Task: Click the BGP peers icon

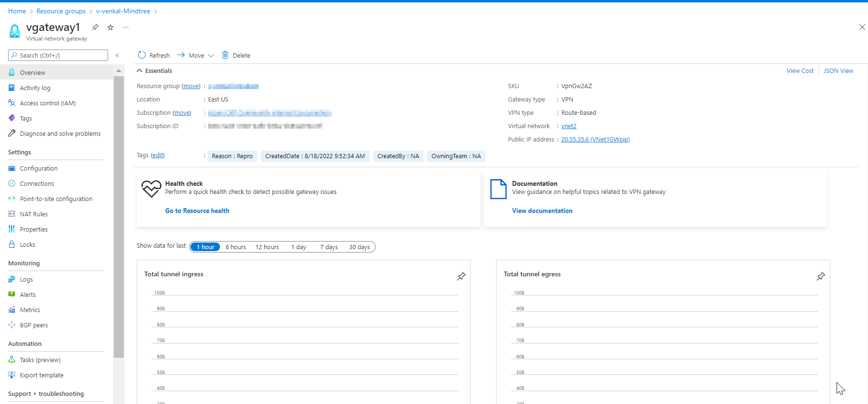Action: point(12,325)
